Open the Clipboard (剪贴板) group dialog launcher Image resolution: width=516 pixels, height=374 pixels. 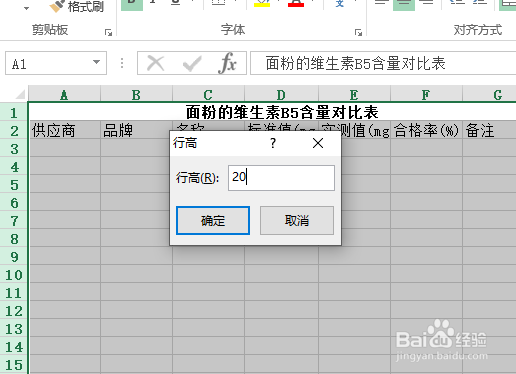(108, 32)
